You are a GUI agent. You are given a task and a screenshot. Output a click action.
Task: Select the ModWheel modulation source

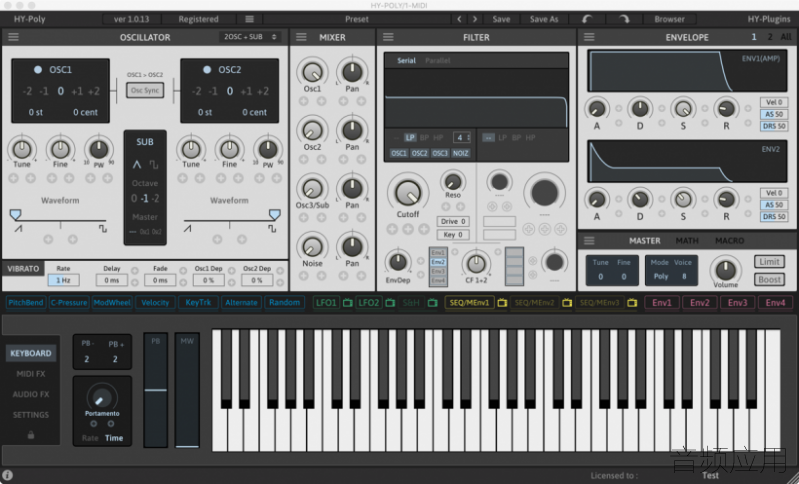click(x=112, y=303)
